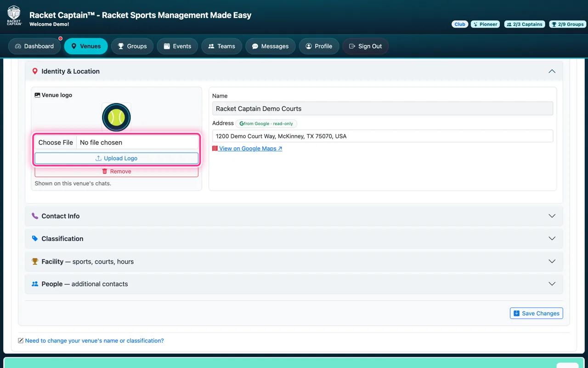Click the trophy icon beside Facility

(x=35, y=261)
